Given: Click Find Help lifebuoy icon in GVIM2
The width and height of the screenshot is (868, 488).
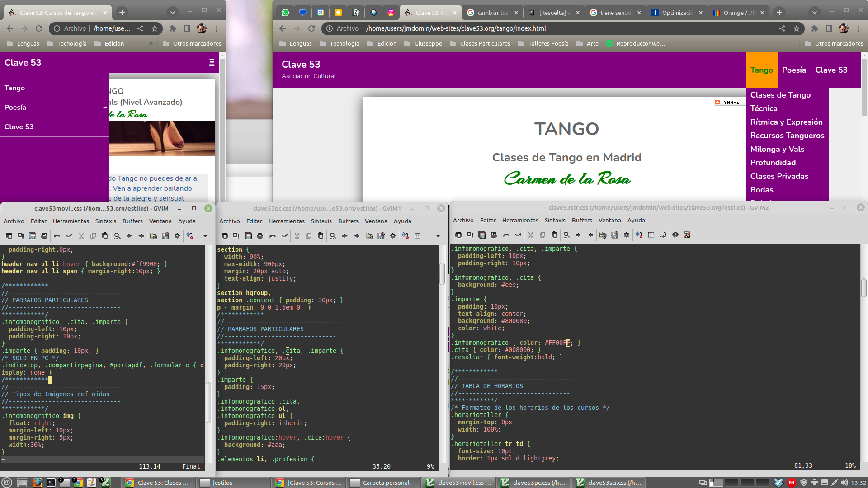Looking at the screenshot, I should [x=687, y=235].
